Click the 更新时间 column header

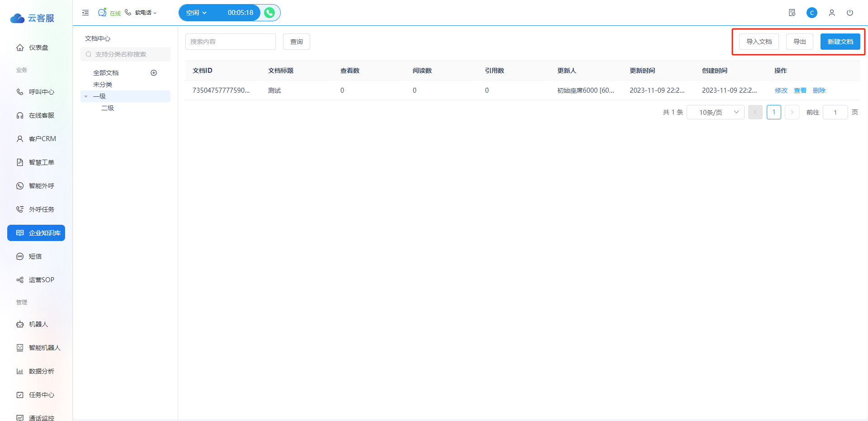pyautogui.click(x=642, y=71)
